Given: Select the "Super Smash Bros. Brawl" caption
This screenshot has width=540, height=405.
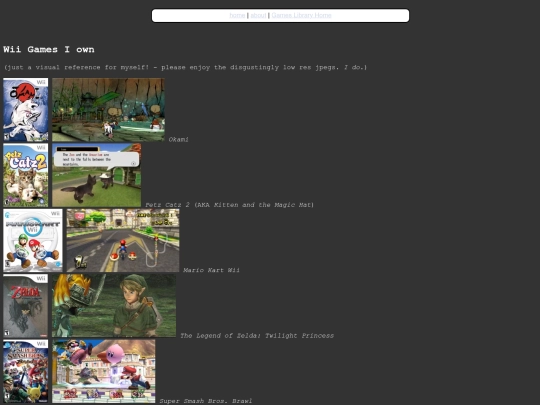Looking at the screenshot, I should coord(206,401).
